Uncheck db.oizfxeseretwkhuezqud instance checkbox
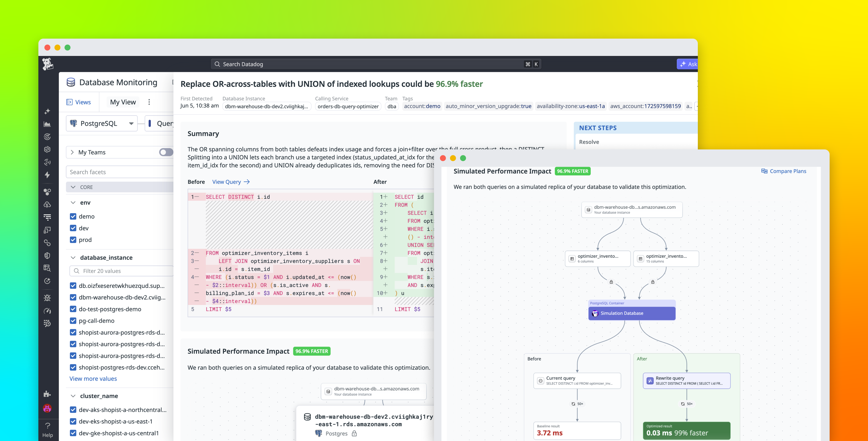Image resolution: width=868 pixels, height=441 pixels. 73,286
